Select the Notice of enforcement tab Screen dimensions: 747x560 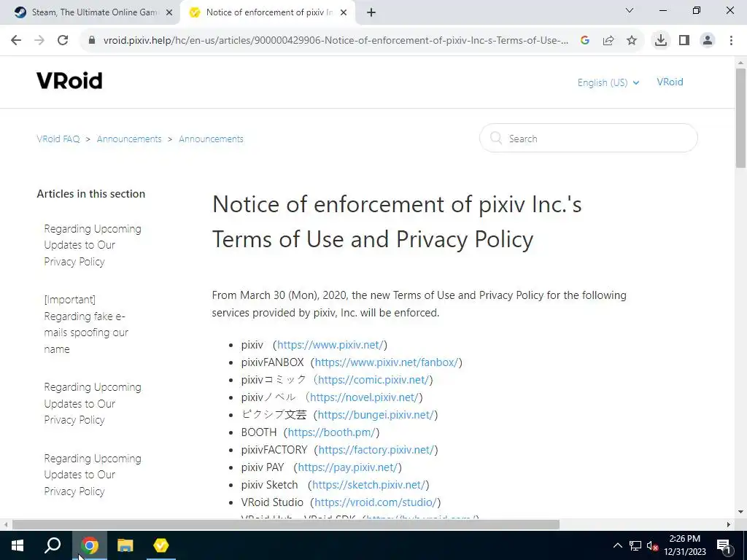[x=268, y=13]
